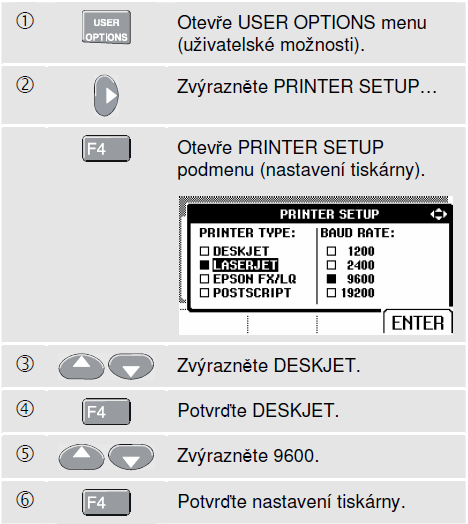Choose the 1200 baud rate checkbox
The height and width of the screenshot is (524, 468).
click(331, 251)
